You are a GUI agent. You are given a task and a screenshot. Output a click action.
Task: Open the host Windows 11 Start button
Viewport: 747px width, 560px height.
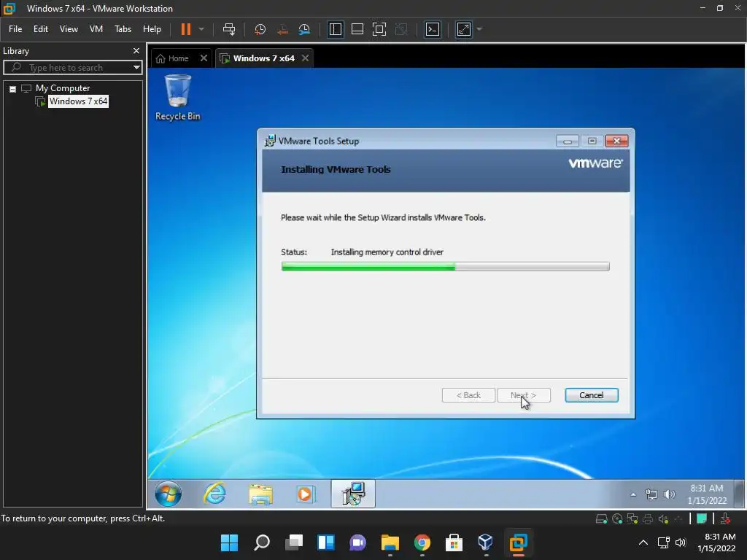pyautogui.click(x=229, y=542)
